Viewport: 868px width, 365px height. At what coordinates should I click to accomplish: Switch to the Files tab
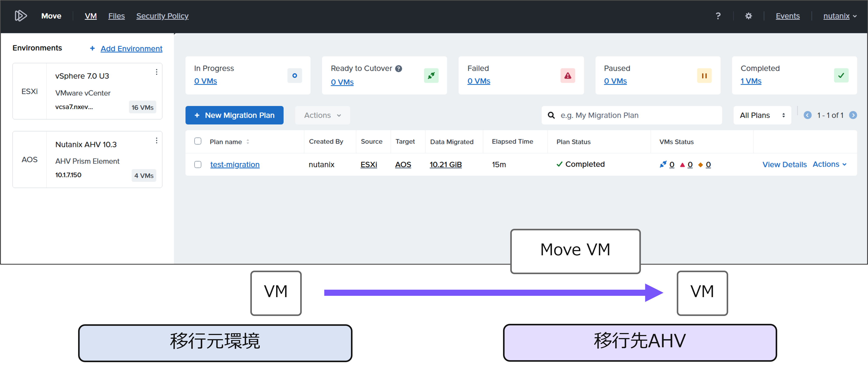(x=116, y=16)
